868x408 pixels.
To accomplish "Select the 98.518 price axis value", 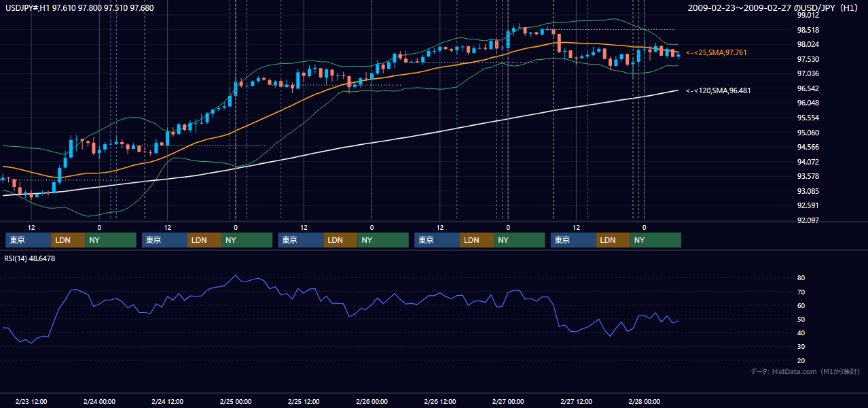I will [808, 30].
